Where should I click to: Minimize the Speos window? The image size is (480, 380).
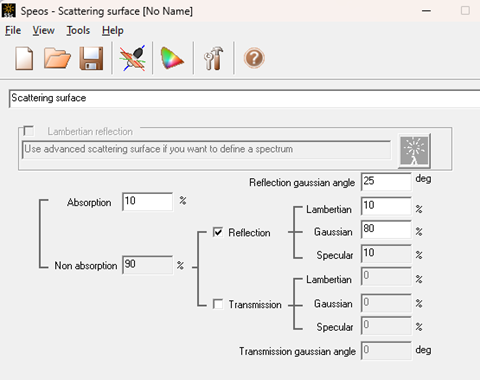(x=426, y=11)
